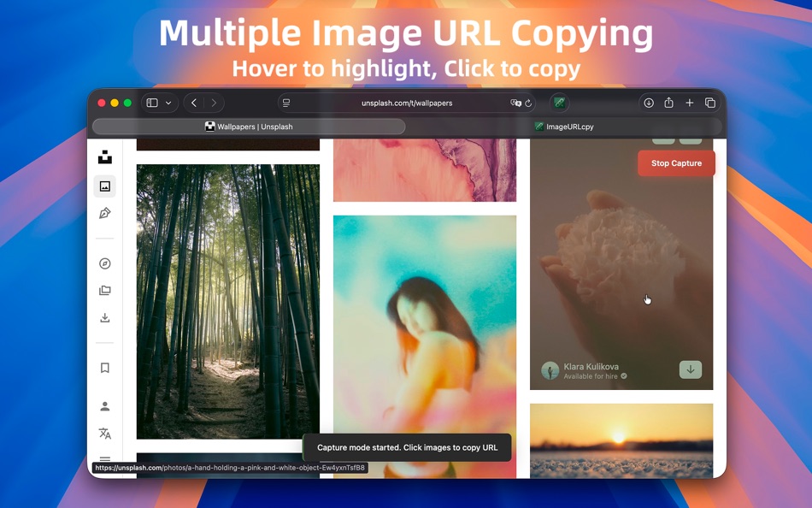Reload the page with the refresh icon
Viewport: 812px width, 508px height.
click(x=530, y=103)
